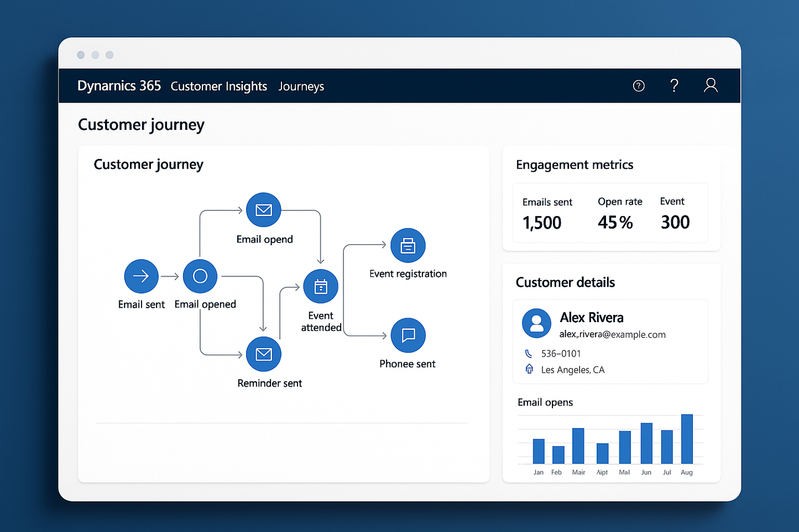Open the help question mark icon
Viewport: 799px width, 532px height.
[x=674, y=86]
